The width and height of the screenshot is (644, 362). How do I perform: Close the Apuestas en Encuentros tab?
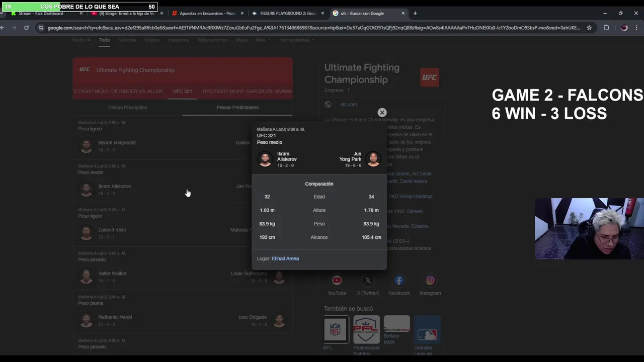(242, 14)
